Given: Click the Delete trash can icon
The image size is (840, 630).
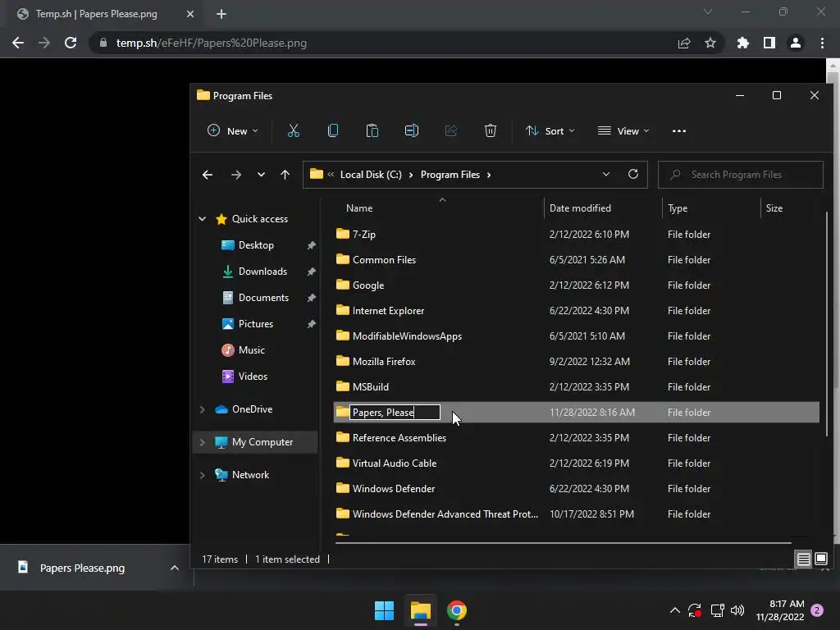Looking at the screenshot, I should pyautogui.click(x=491, y=130).
